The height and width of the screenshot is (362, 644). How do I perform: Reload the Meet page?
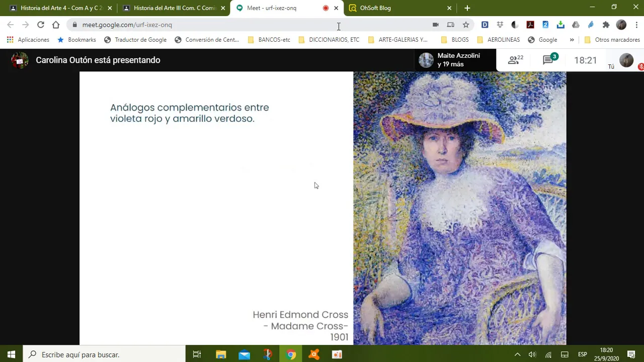[41, 25]
